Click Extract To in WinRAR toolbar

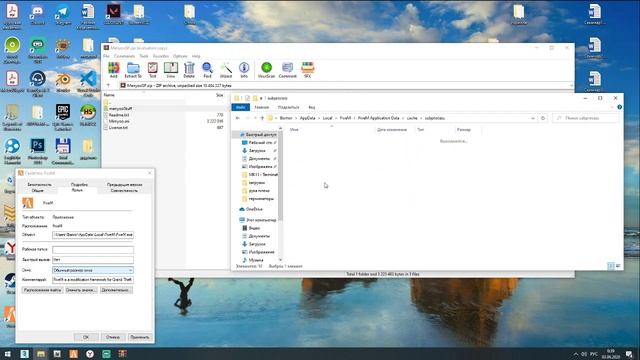click(133, 70)
